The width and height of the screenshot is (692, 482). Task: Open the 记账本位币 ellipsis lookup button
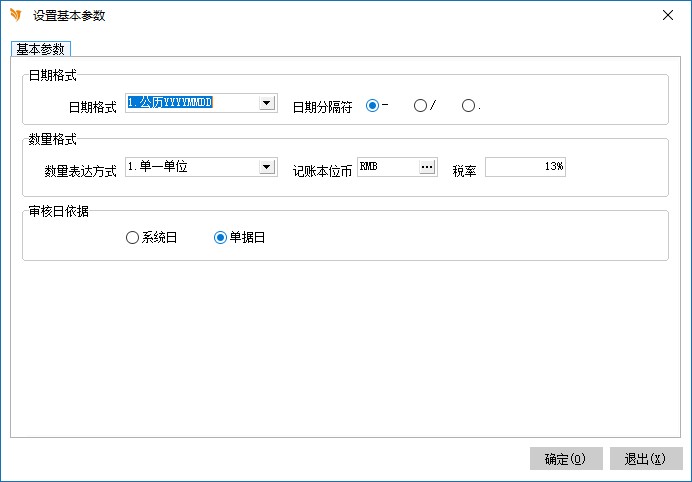pyautogui.click(x=427, y=168)
